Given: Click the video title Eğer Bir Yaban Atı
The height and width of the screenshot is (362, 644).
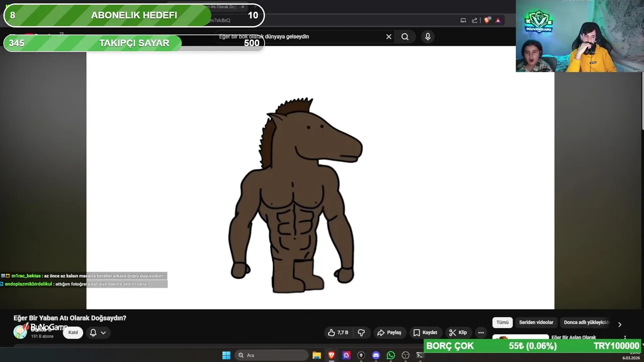Looking at the screenshot, I should [x=70, y=318].
